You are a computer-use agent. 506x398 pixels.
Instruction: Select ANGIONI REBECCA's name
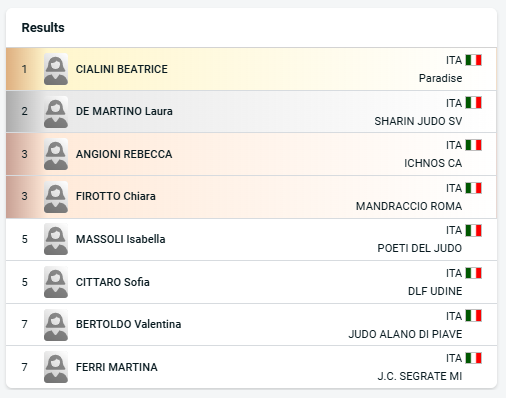(124, 154)
